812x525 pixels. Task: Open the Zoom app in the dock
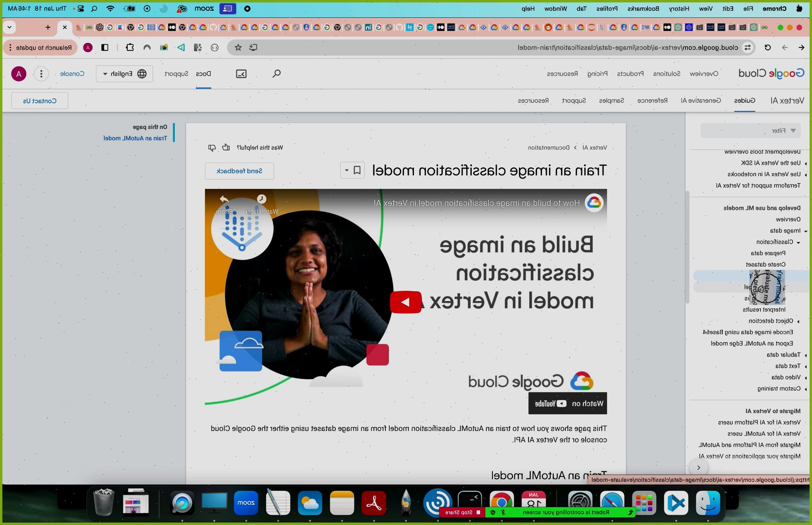pyautogui.click(x=246, y=503)
